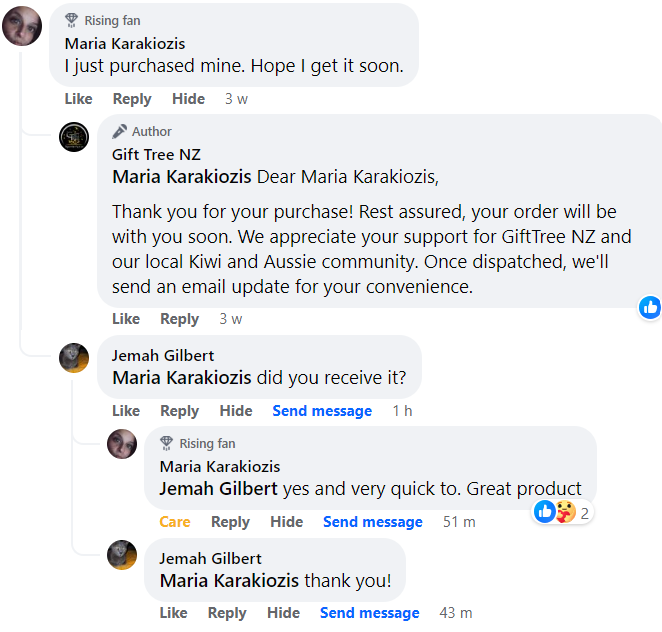Hide Jemah Gilbert's 'thank you!' comment
662x632 pixels.
click(x=283, y=613)
